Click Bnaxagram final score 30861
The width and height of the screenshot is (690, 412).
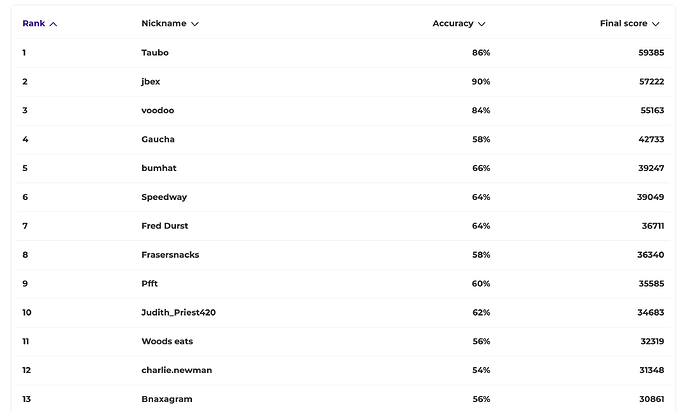[651, 399]
